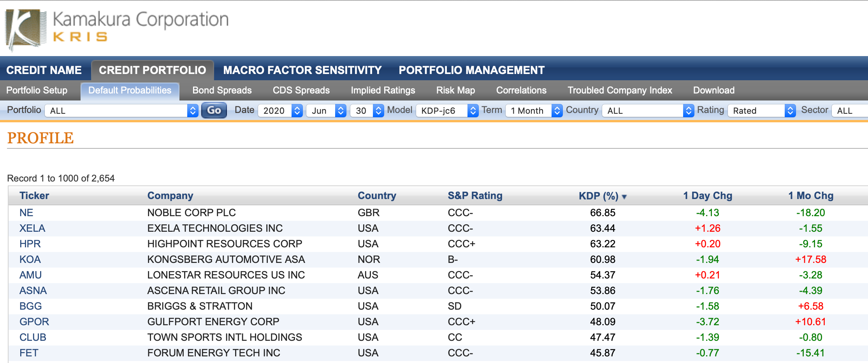The image size is (868, 363).
Task: Open the 1 Month Term dropdown
Action: [x=534, y=111]
